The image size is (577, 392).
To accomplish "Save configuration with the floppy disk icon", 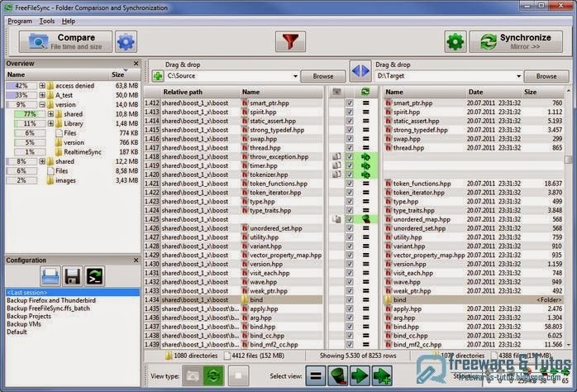I will (x=73, y=276).
